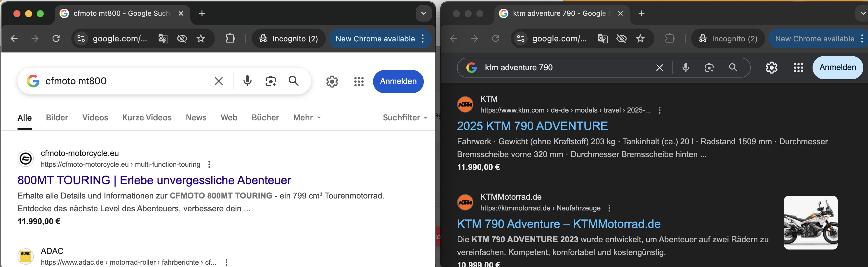This screenshot has width=868, height=267.
Task: Click the magnifier search button in KTM window
Action: 733,68
